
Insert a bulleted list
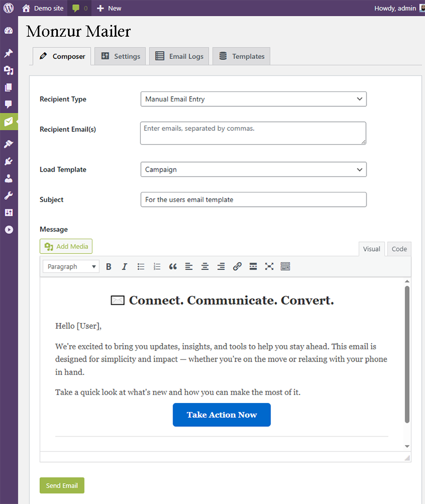coord(141,266)
